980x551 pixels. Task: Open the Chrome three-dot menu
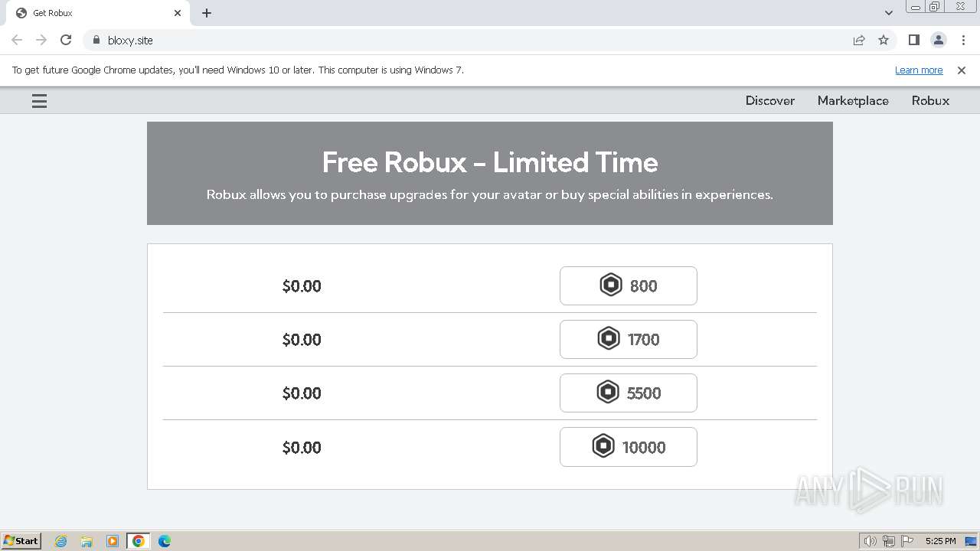963,40
